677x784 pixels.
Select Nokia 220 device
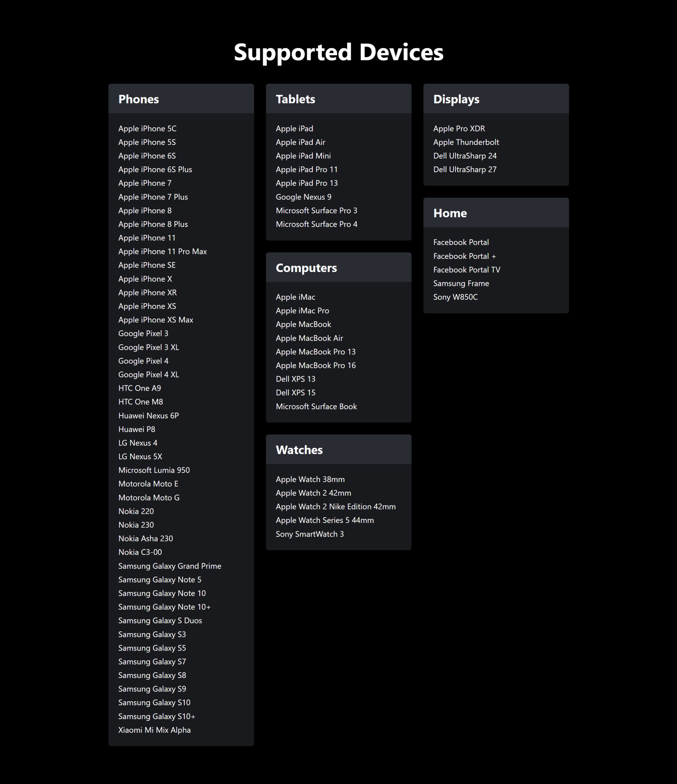(x=136, y=511)
